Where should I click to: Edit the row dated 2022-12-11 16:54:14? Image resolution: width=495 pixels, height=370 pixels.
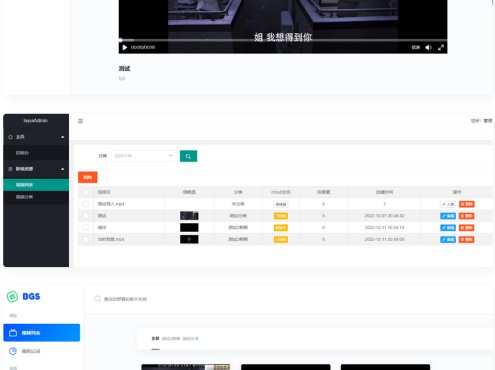tap(448, 228)
